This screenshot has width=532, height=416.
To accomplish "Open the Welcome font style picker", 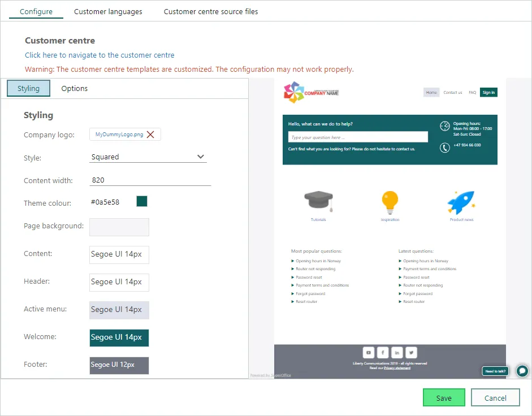I will pyautogui.click(x=119, y=337).
